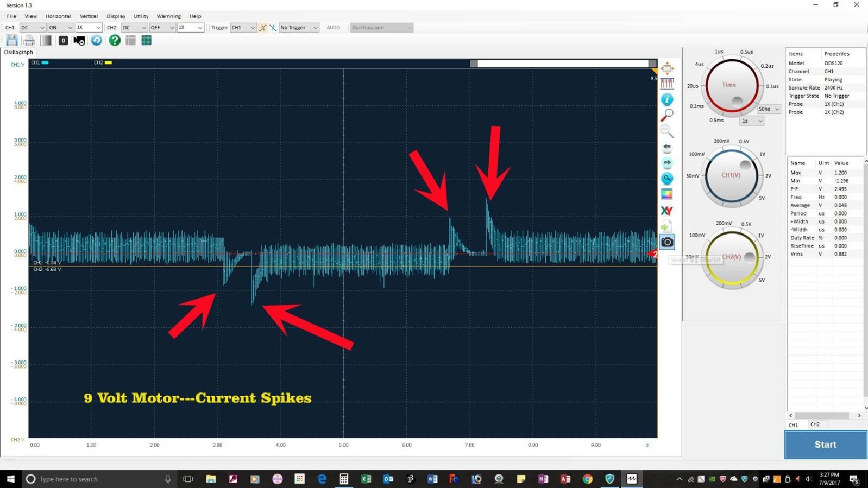Viewport: 868px width, 488px height.
Task: Click the Vrms measurement row
Action: click(825, 254)
